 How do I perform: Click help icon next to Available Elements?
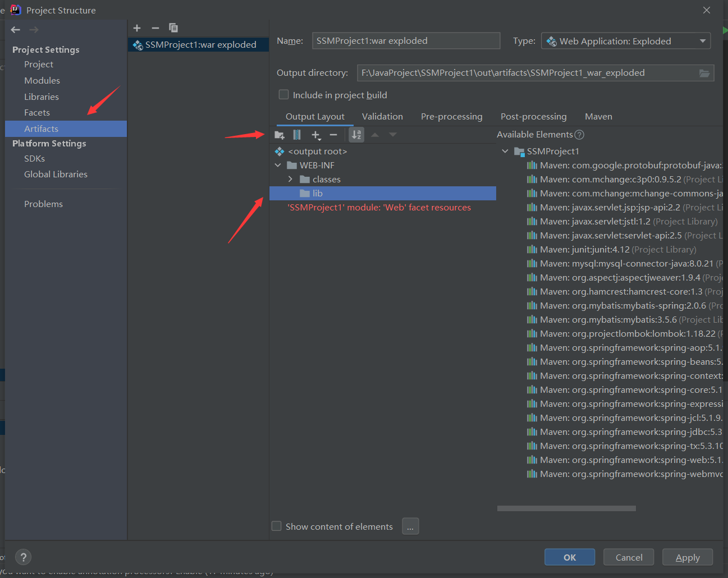click(580, 135)
